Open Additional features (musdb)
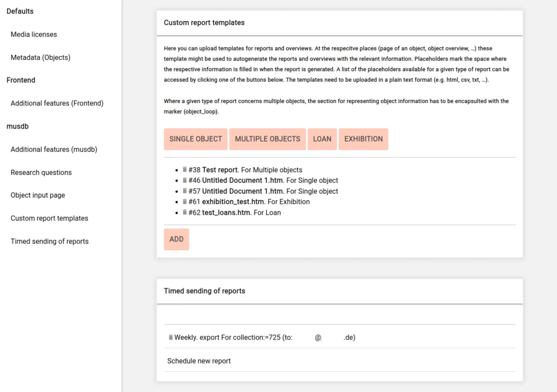This screenshot has height=392, width=557. click(54, 149)
